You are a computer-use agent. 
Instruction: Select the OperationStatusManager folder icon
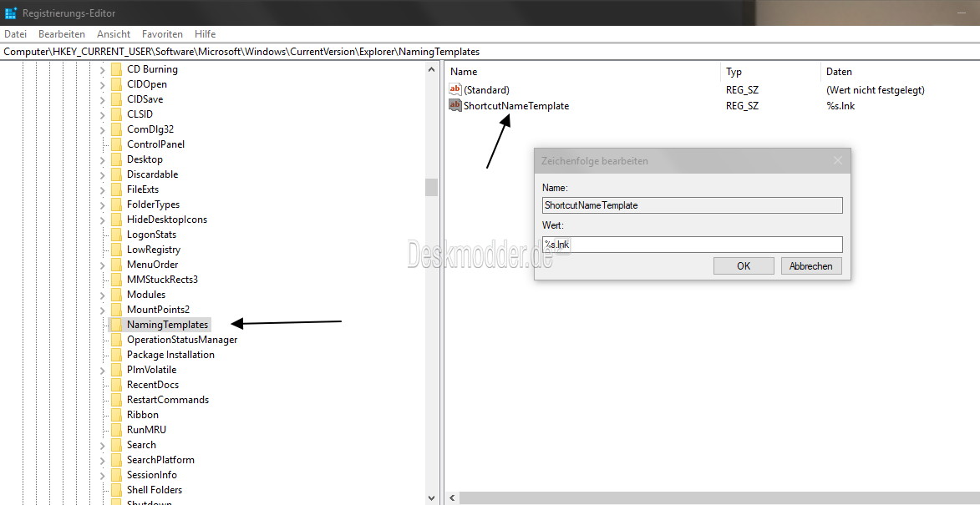116,340
